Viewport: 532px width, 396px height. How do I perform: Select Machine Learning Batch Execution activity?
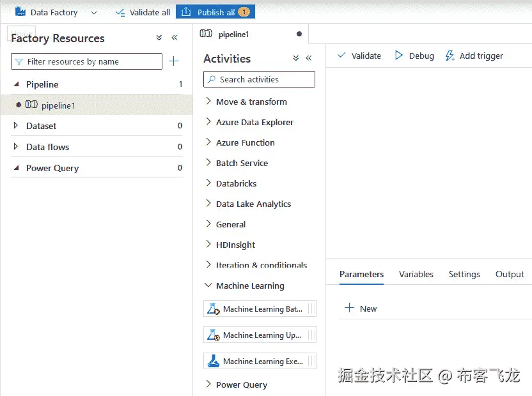tap(260, 309)
